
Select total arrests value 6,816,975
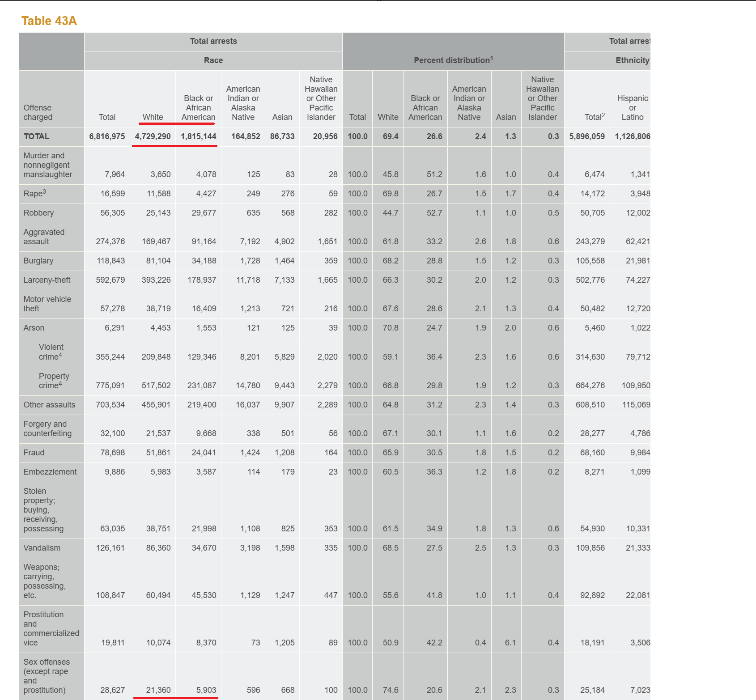107,136
